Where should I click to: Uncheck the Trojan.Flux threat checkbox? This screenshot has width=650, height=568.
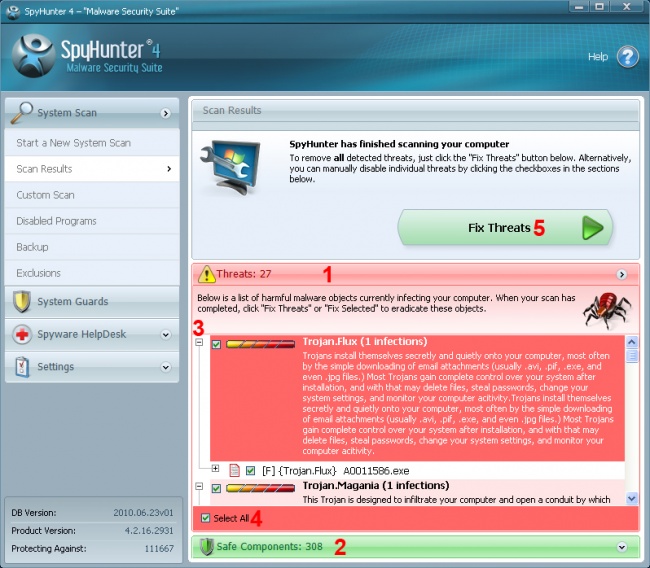(216, 344)
